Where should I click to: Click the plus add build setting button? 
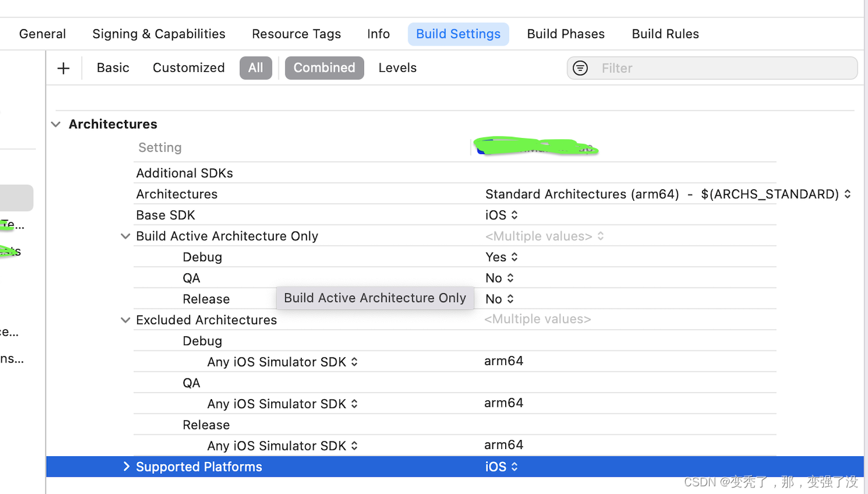tap(63, 68)
